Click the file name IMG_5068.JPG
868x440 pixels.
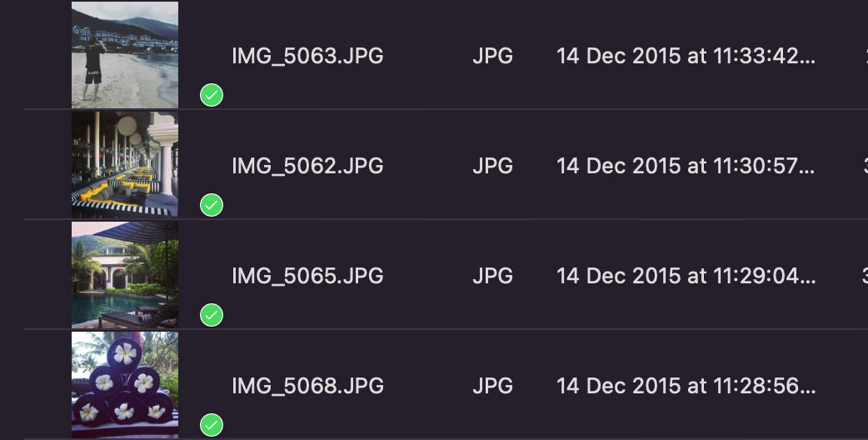[x=307, y=386]
